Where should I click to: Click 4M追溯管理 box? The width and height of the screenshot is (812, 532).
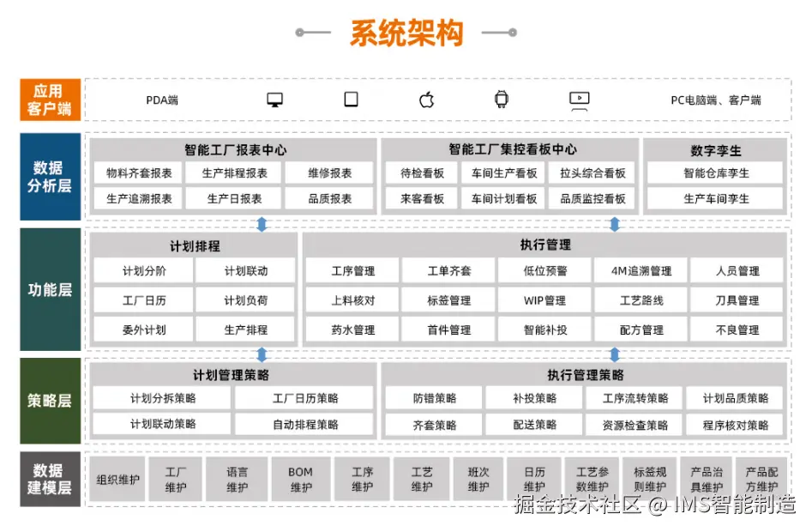641,271
